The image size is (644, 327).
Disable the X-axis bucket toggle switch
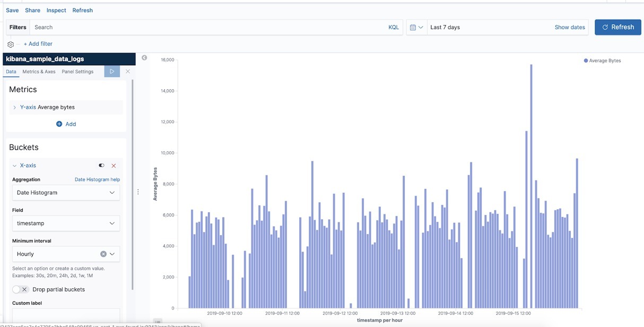101,165
